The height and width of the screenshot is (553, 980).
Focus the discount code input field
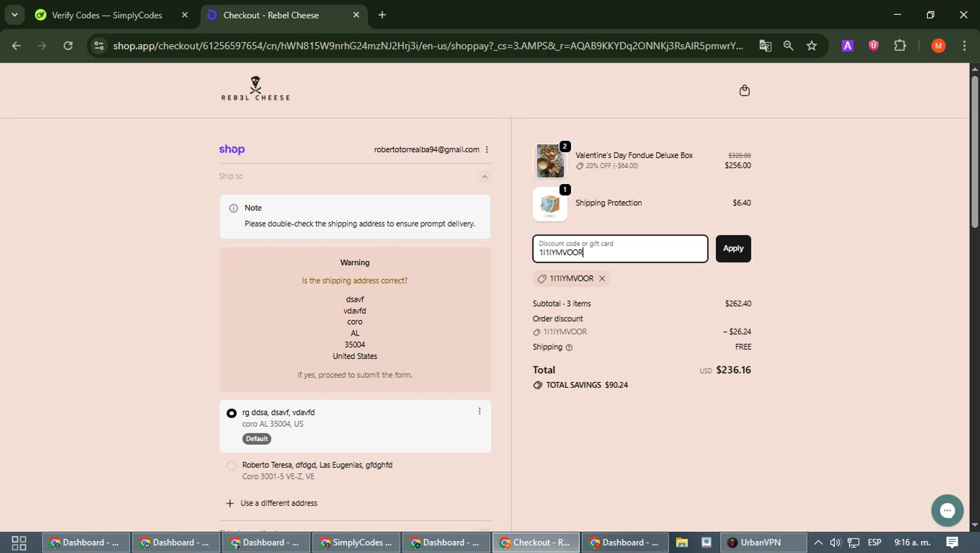(620, 249)
